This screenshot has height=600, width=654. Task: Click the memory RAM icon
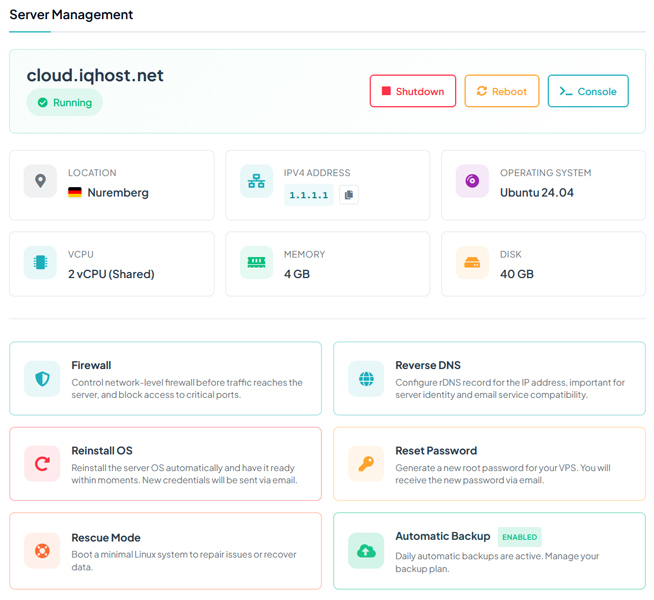point(257,263)
